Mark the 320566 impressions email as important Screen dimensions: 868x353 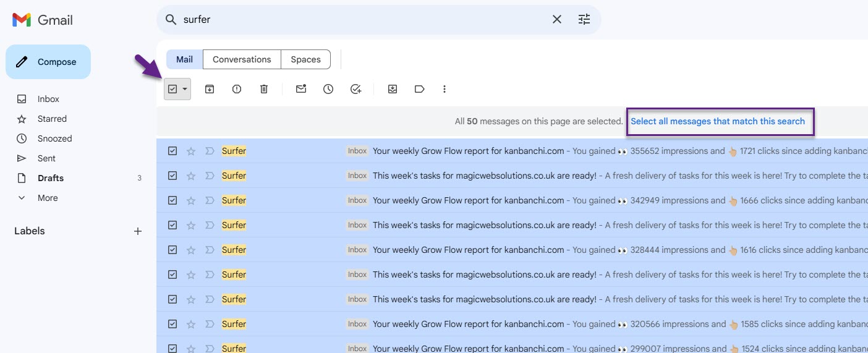pyautogui.click(x=209, y=324)
